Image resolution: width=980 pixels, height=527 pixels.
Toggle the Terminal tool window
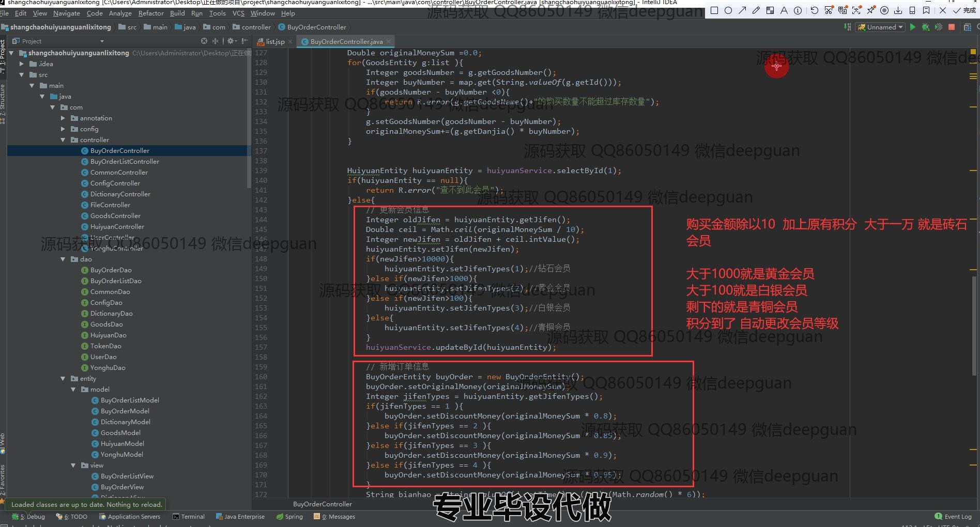point(189,517)
